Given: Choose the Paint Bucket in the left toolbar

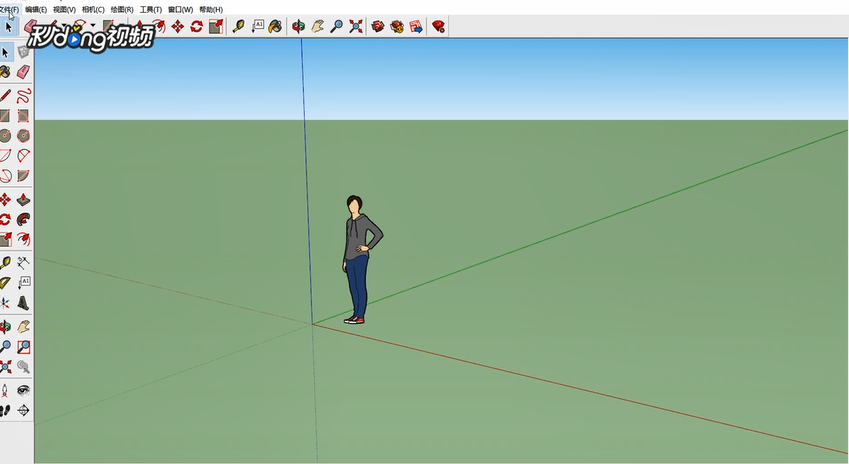Looking at the screenshot, I should pyautogui.click(x=5, y=72).
